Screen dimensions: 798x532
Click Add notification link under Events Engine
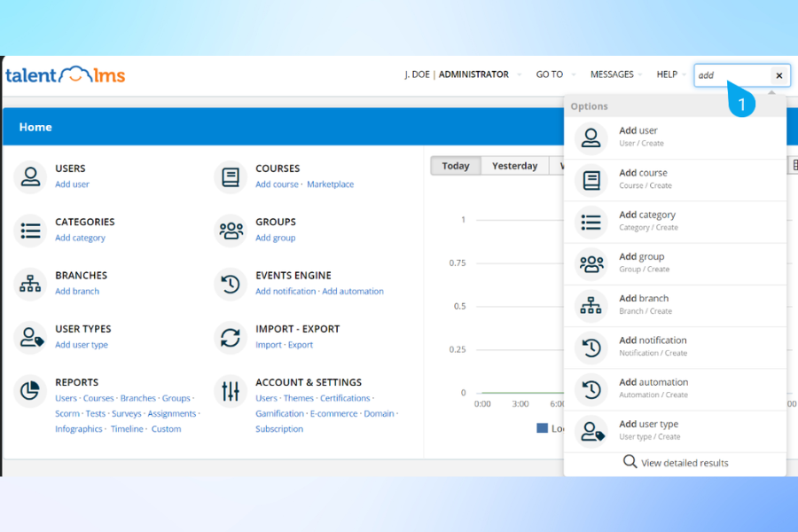[x=286, y=291]
